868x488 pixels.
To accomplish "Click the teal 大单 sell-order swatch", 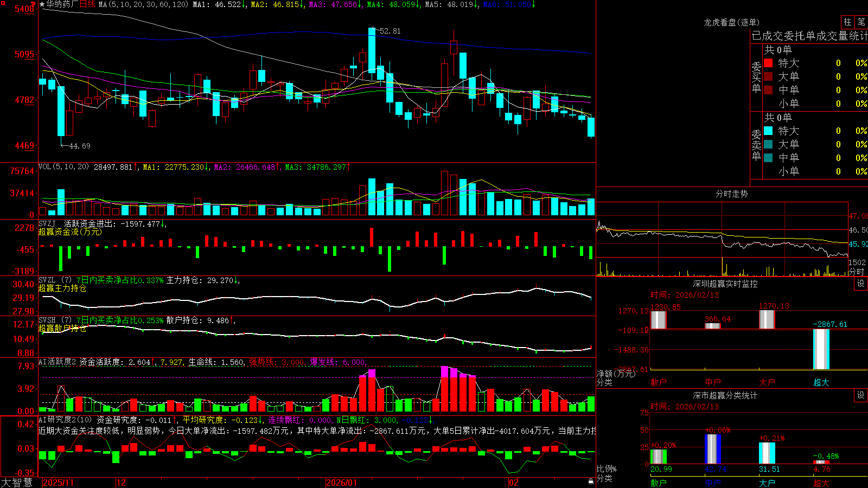I will coord(768,144).
